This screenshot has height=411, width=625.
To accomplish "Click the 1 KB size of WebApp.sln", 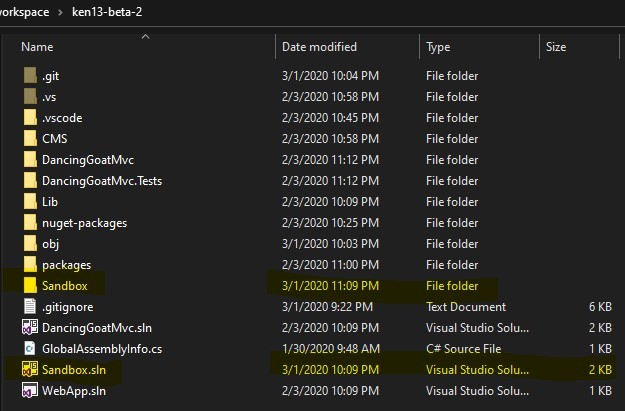I will 600,391.
